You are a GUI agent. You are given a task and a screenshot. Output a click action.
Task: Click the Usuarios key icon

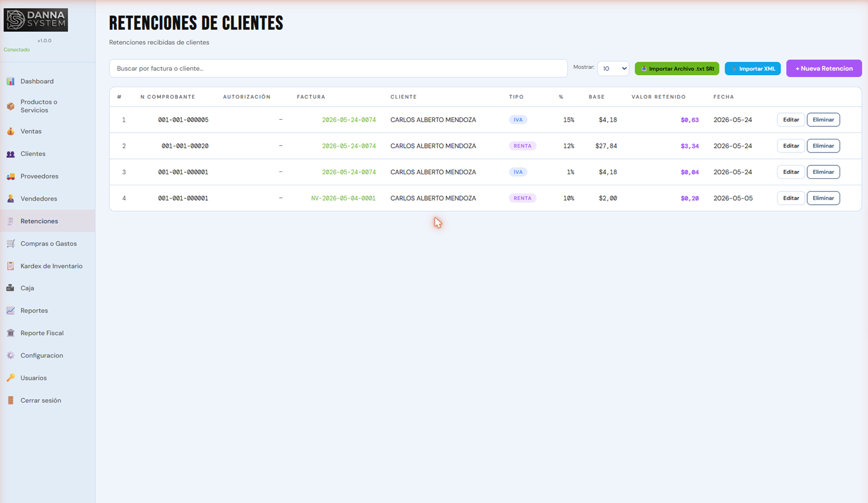(10, 378)
